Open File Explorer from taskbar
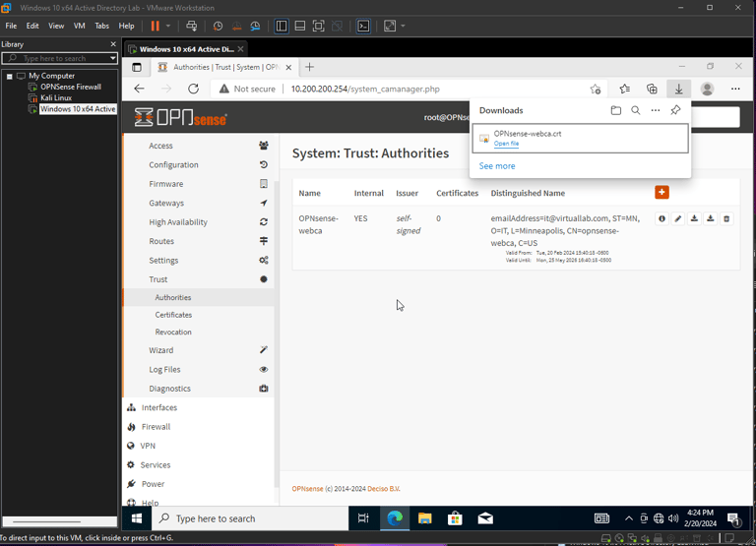Screen dimensions: 756x546 (425, 518)
